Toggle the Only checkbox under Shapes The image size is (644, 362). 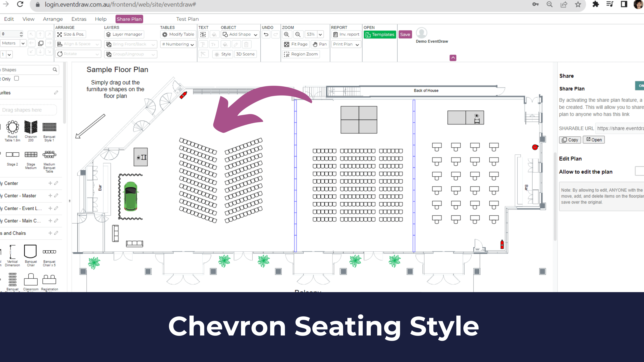(16, 78)
